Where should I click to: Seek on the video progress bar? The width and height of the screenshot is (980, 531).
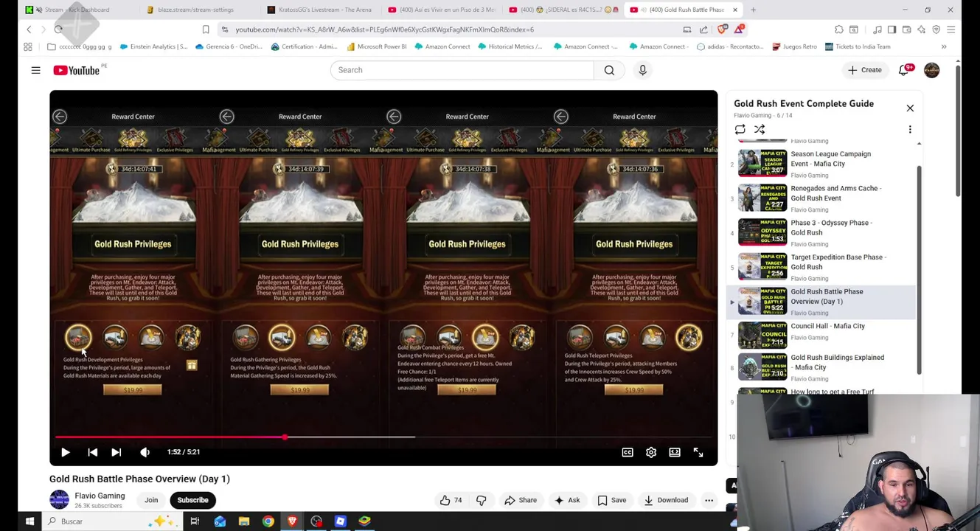[x=383, y=437]
